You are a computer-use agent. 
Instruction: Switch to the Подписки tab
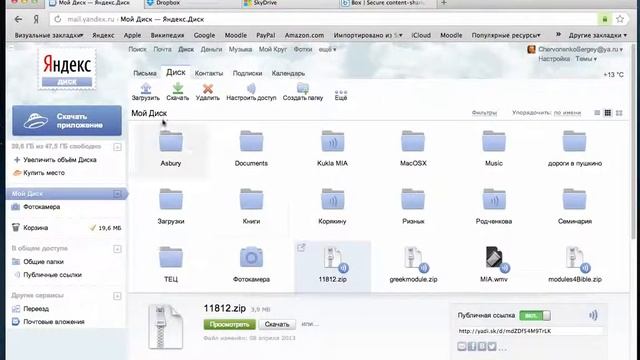pos(247,73)
